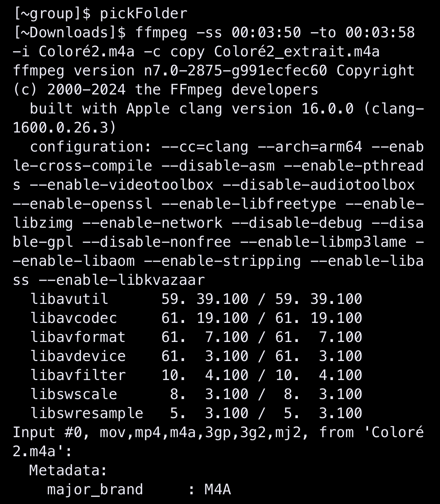
Task: Click the -ss 00:03:50 start timestamp
Action: coord(249,33)
